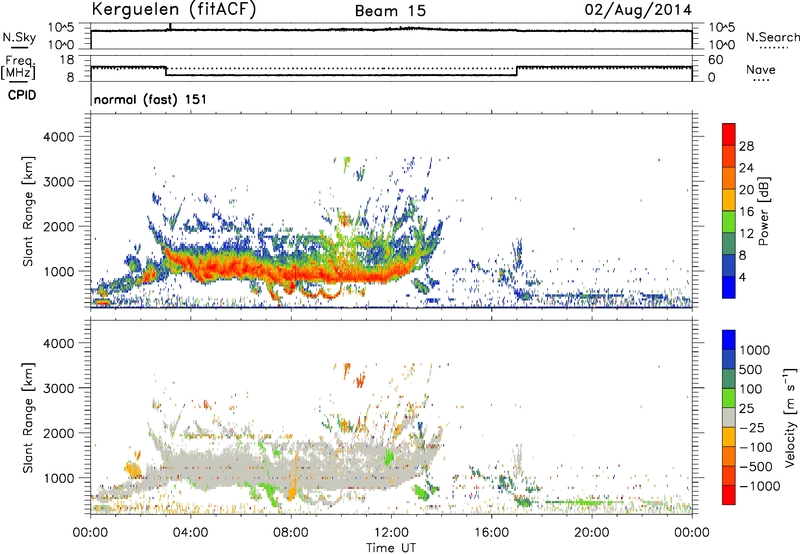The height and width of the screenshot is (554, 800).
Task: Click the date 02/Aug/2014
Action: pyautogui.click(x=638, y=10)
